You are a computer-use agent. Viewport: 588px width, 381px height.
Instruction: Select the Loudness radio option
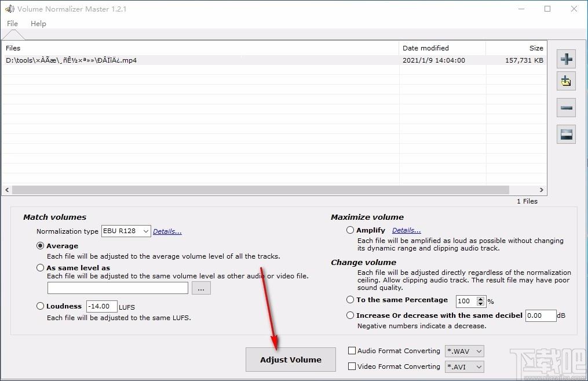point(40,306)
